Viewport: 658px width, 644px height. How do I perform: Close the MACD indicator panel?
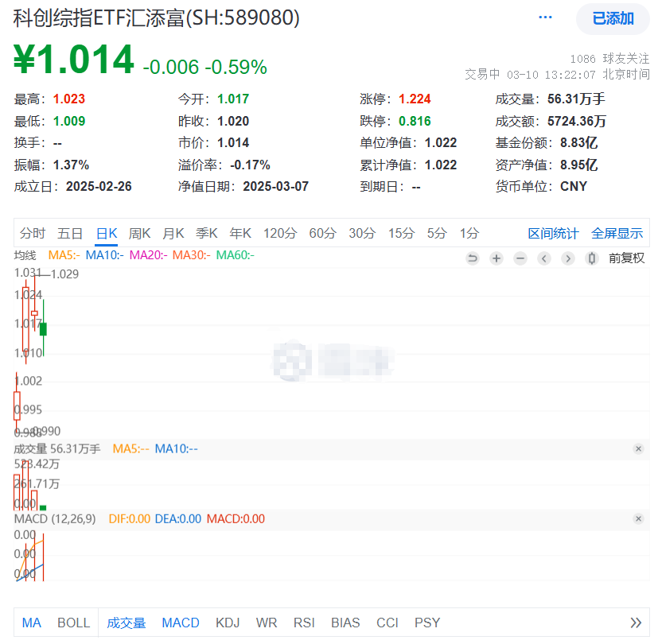638,518
